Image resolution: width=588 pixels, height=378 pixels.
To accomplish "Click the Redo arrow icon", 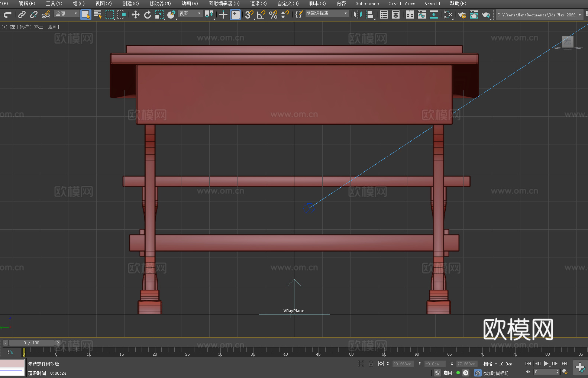I will click(x=7, y=14).
